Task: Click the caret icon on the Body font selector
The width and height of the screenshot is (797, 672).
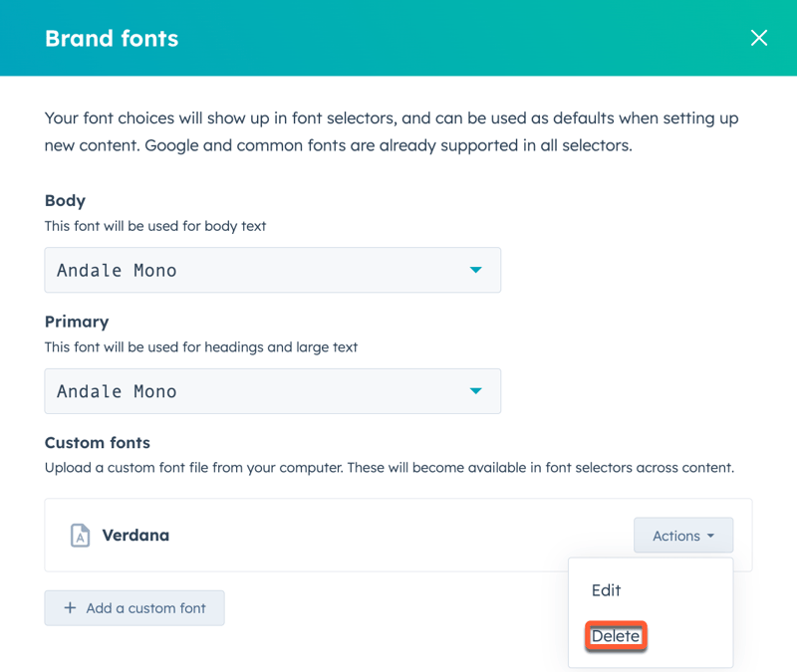Action: (476, 270)
